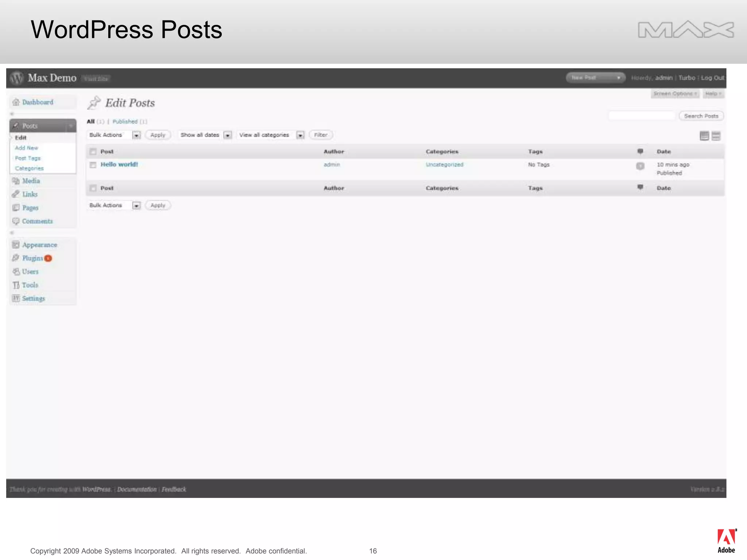Open the Feedback footer link
Image resolution: width=747 pixels, height=560 pixels.
174,489
